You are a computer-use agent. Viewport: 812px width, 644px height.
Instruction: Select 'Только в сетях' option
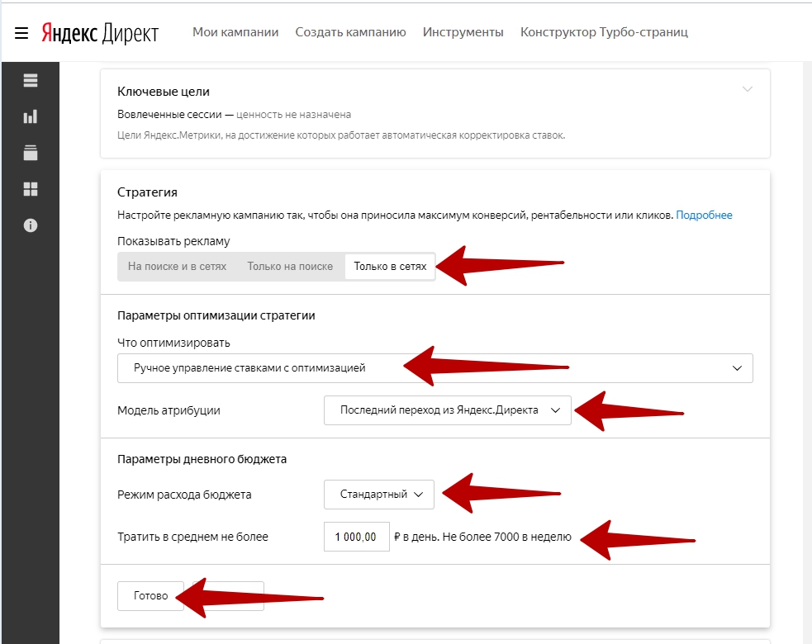click(x=390, y=266)
